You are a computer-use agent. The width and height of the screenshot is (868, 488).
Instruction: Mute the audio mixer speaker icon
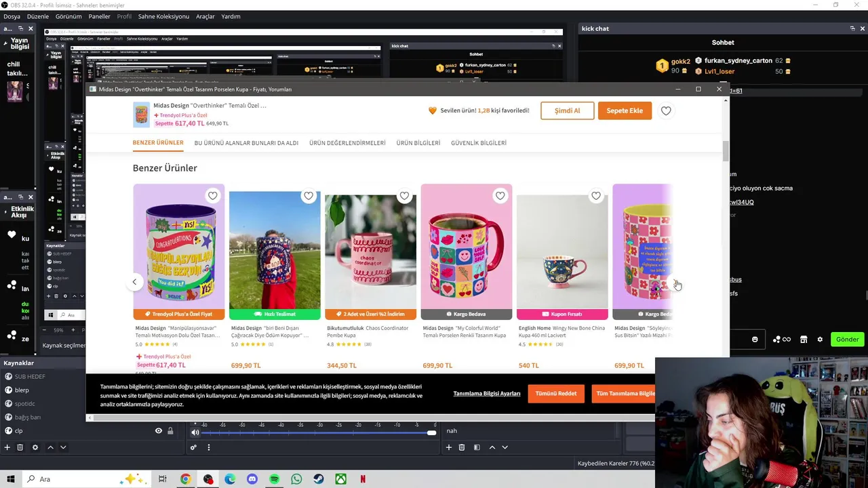195,432
